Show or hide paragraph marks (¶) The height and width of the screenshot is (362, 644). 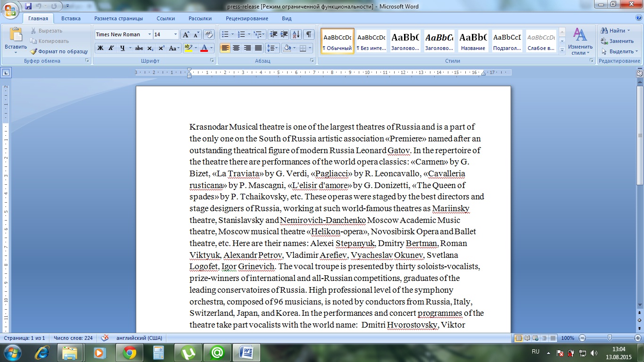[x=309, y=34]
